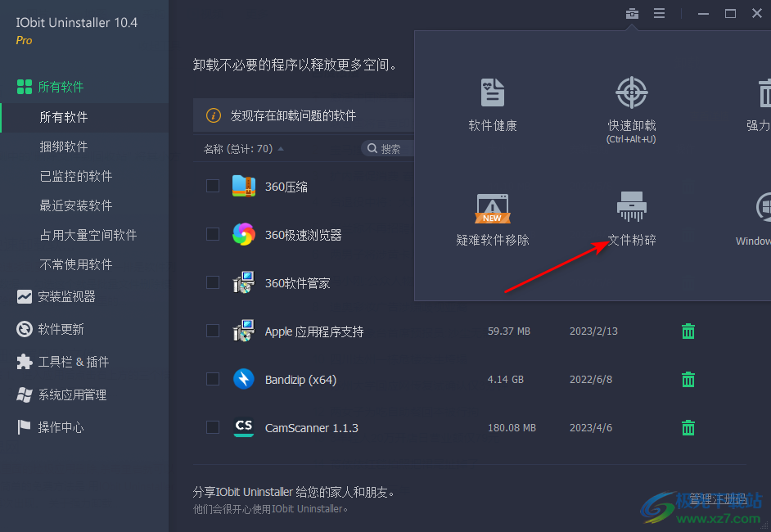The image size is (771, 532).
Task: Open 安装监视器 section
Action: (56, 296)
